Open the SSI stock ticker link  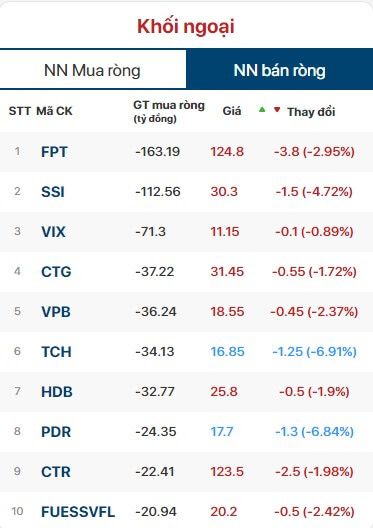[53, 192]
